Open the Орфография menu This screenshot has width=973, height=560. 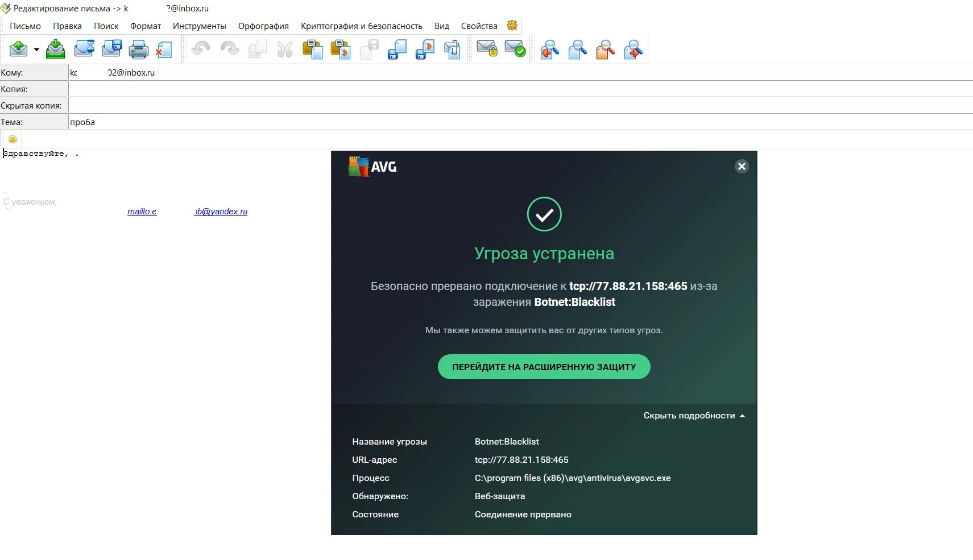click(263, 26)
